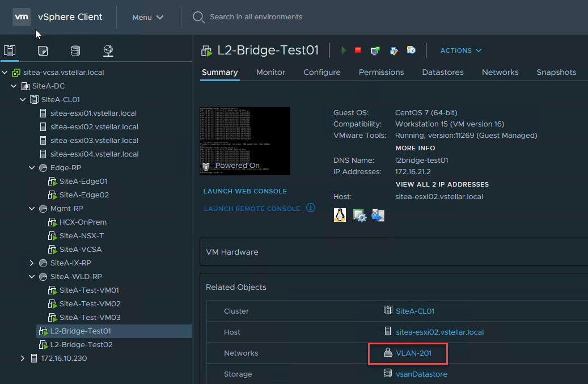Open the Hosts and Clusters inventory view

tap(10, 51)
